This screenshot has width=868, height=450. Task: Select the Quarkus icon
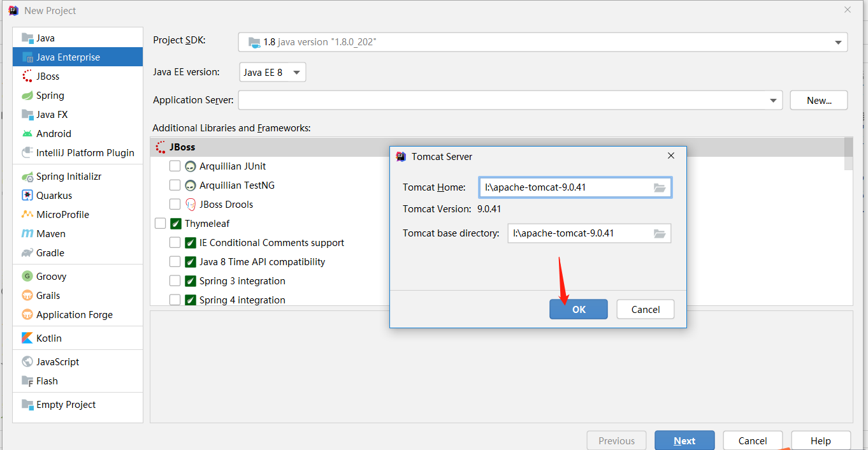click(x=27, y=196)
